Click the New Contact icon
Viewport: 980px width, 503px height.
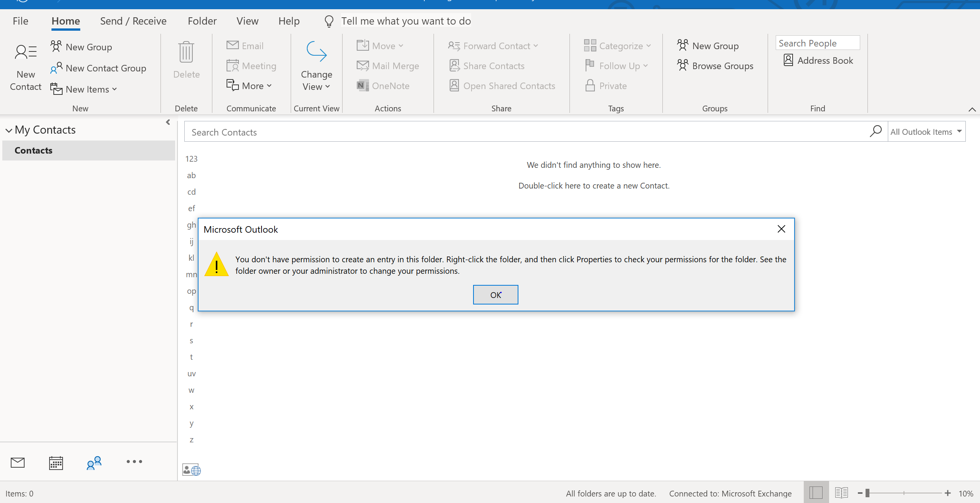[26, 52]
